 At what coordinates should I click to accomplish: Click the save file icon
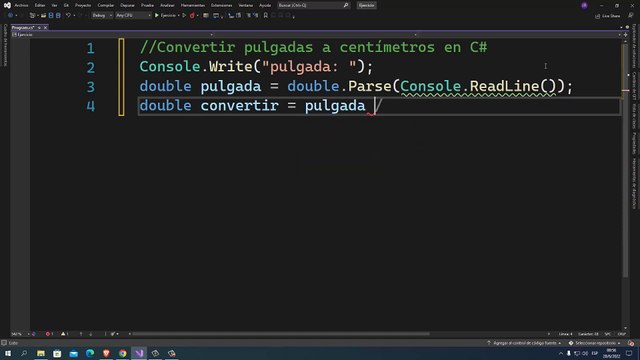(x=51, y=16)
